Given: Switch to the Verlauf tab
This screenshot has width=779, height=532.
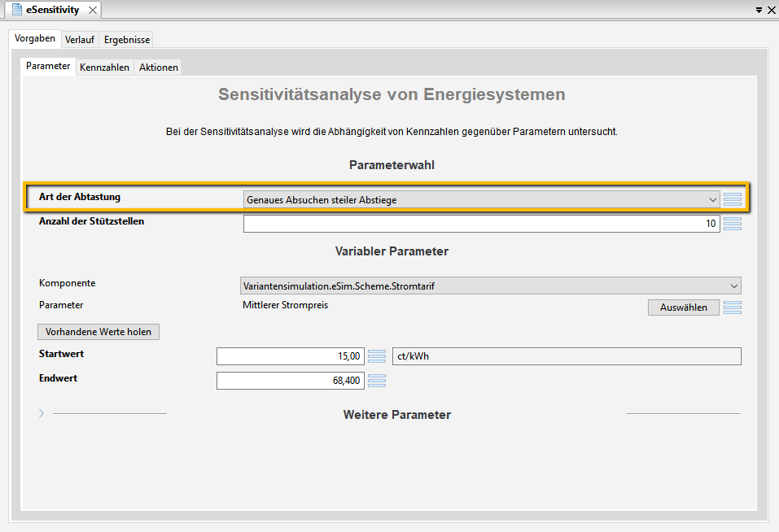Looking at the screenshot, I should coord(80,40).
